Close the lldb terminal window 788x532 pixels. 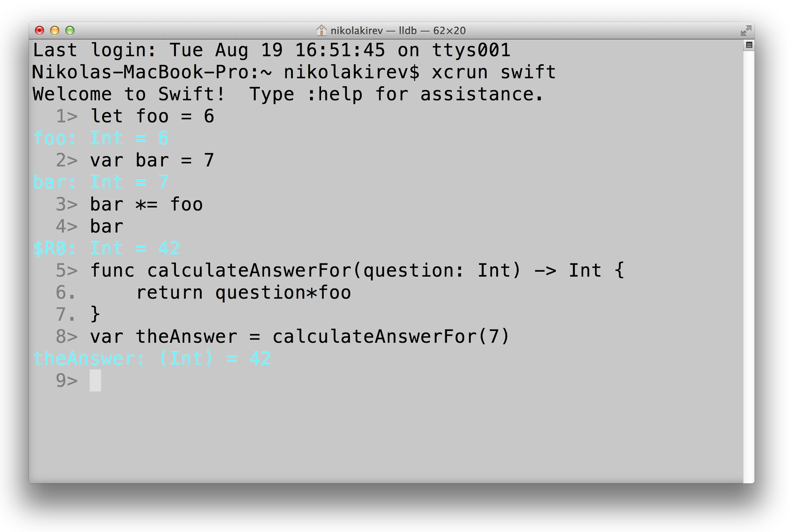(40, 30)
